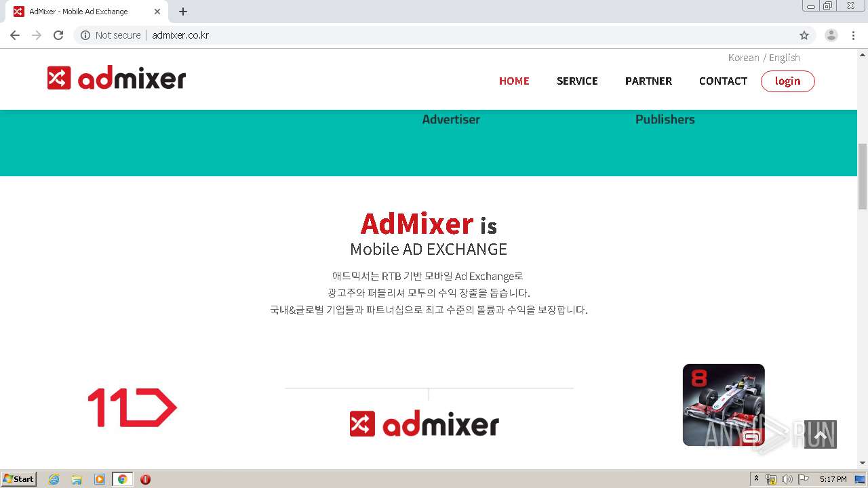Image resolution: width=868 pixels, height=488 pixels.
Task: Open the HOME menu item
Action: tap(514, 81)
